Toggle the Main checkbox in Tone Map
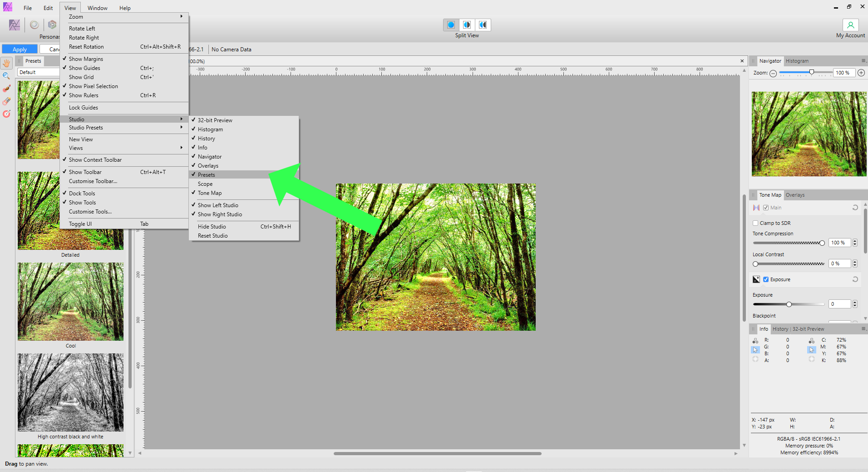Image resolution: width=868 pixels, height=472 pixels. (766, 208)
